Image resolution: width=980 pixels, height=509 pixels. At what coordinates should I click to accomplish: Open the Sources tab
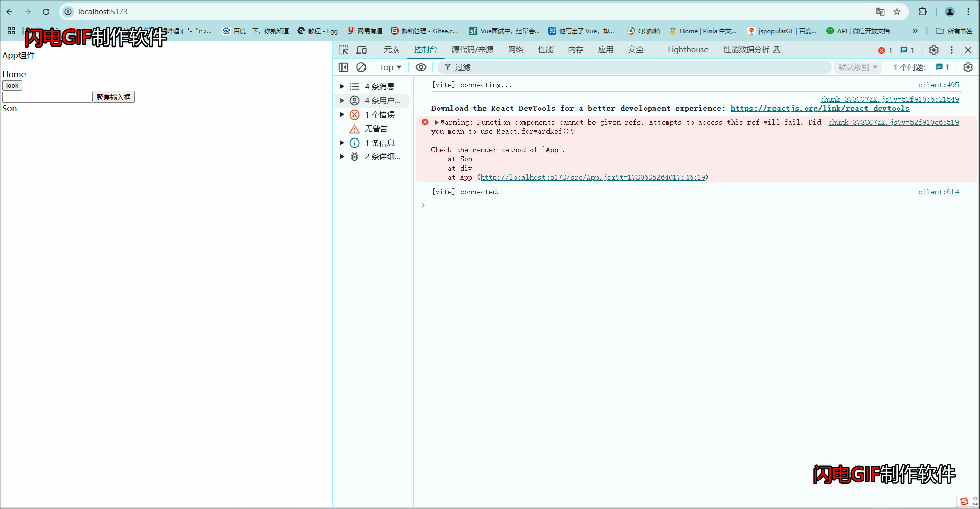click(x=472, y=50)
